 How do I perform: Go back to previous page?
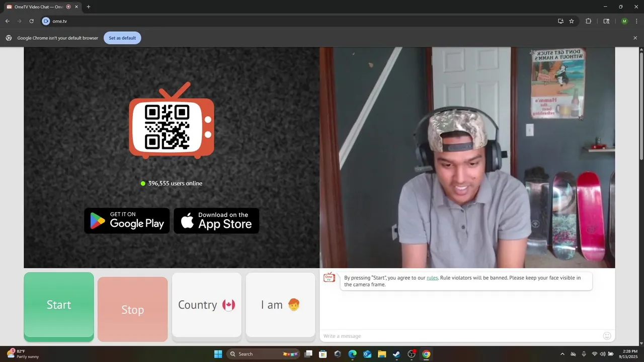(8, 21)
